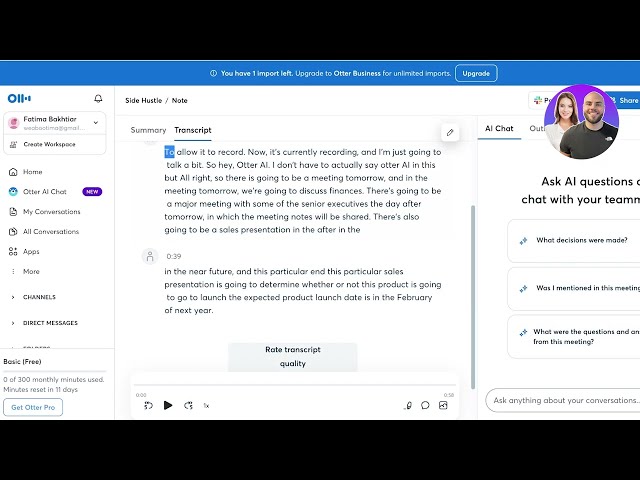
Task: Click the info icon in the import banner
Action: pos(213,73)
